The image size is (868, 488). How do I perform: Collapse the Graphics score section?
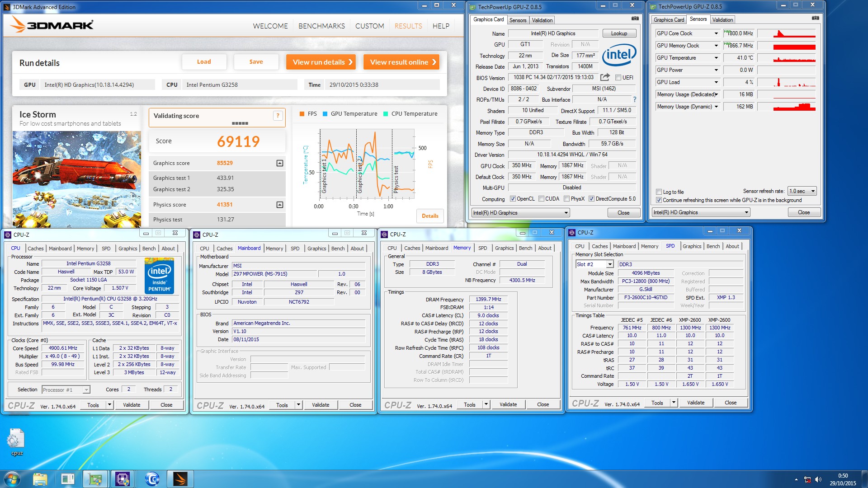280,163
